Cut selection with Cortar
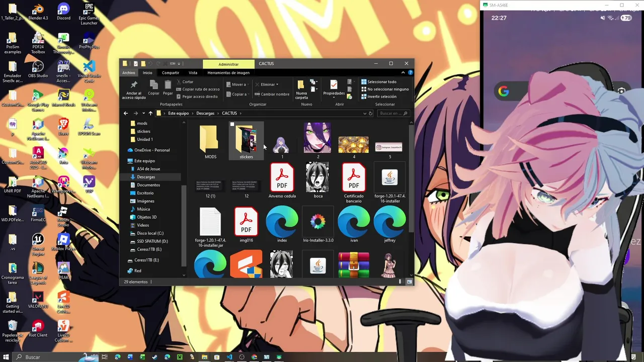The height and width of the screenshot is (362, 644). pos(185,81)
